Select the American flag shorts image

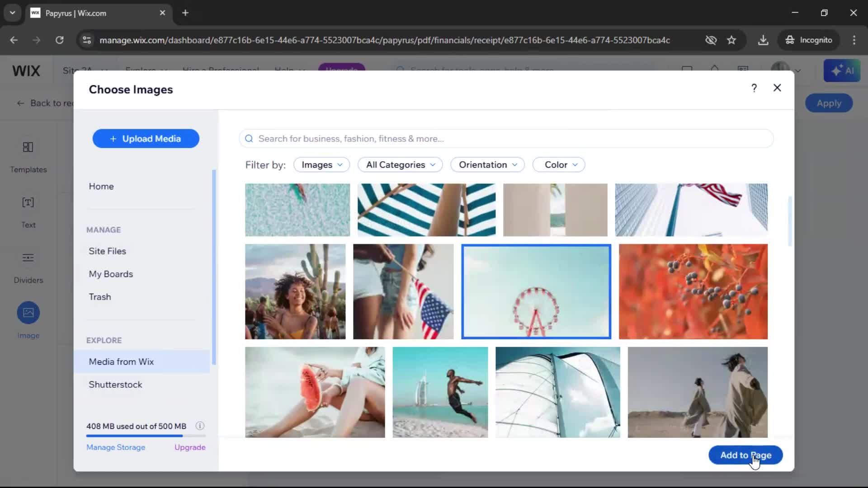(x=403, y=292)
